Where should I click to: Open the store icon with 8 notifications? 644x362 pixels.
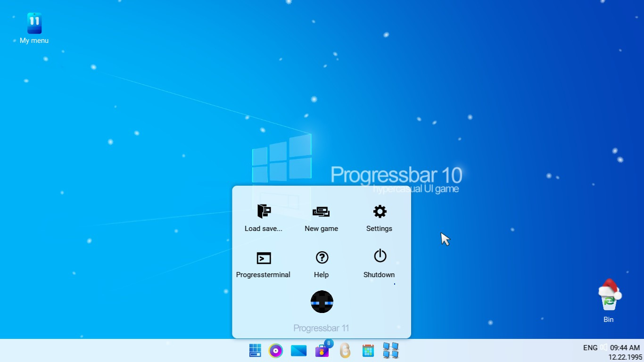[322, 352]
